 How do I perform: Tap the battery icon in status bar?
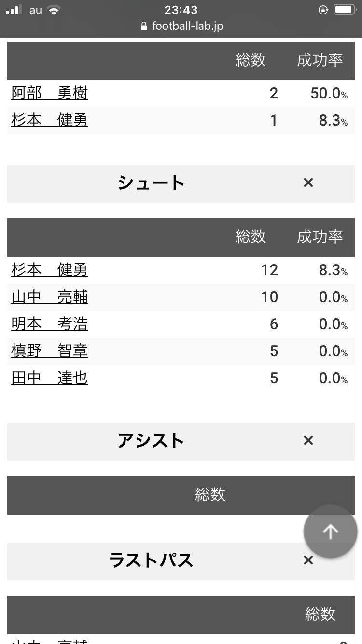(345, 10)
